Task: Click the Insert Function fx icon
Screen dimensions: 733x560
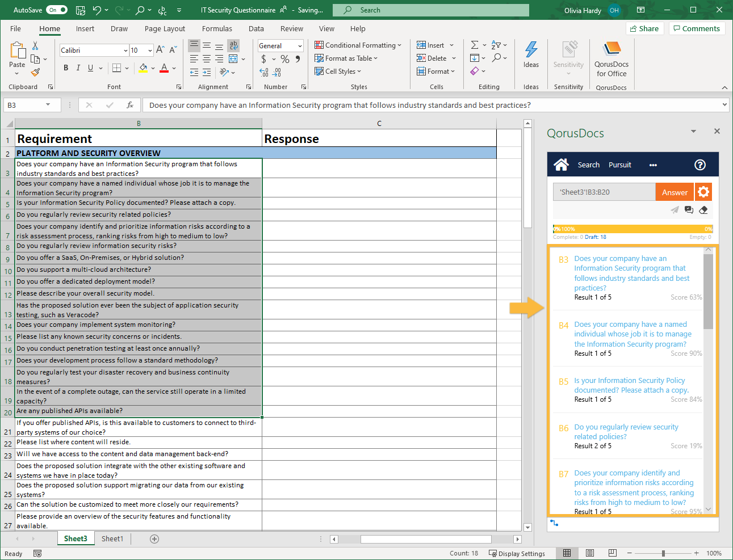Action: 130,105
